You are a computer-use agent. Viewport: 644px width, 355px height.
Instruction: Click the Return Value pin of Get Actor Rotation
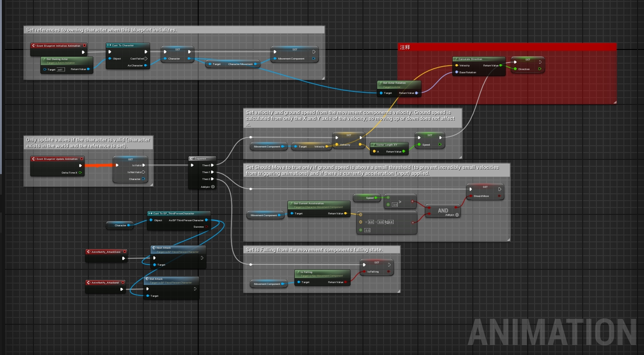[x=416, y=93]
